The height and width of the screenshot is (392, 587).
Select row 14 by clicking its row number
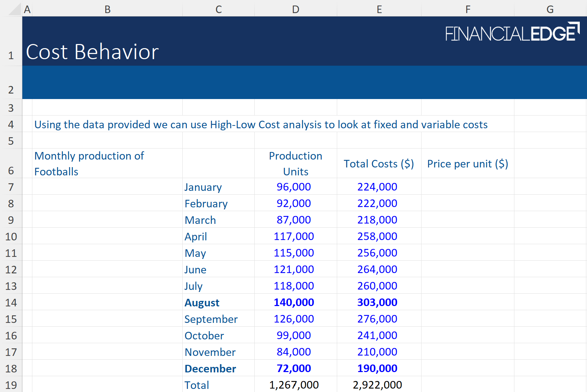coord(11,303)
